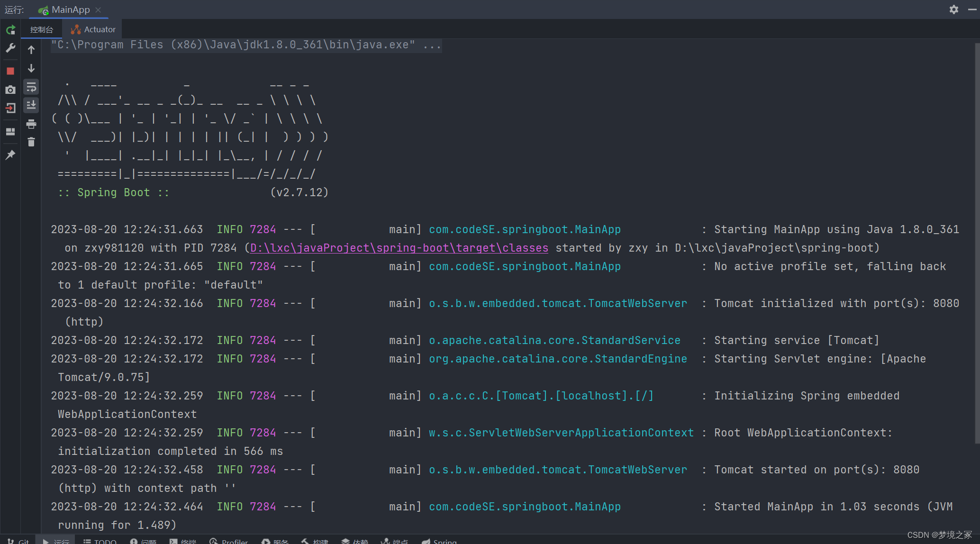This screenshot has width=980, height=544.
Task: Restore layout using the layout icon
Action: tap(10, 132)
